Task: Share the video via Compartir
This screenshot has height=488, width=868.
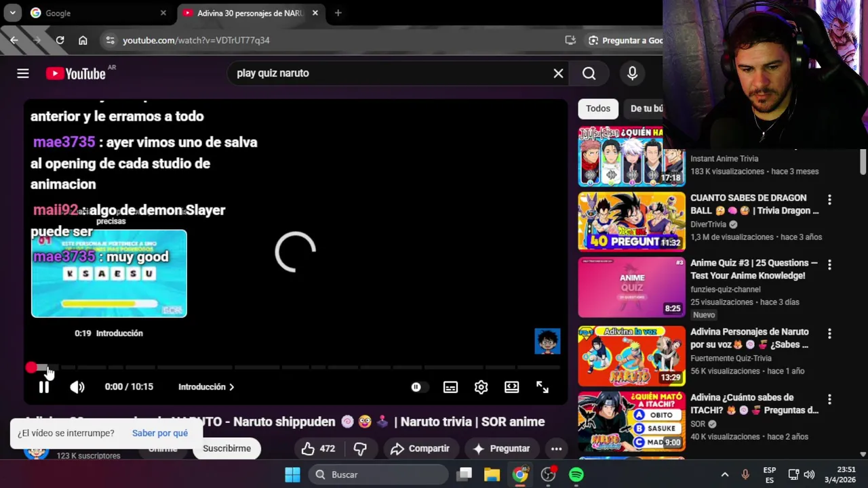Action: (x=420, y=449)
